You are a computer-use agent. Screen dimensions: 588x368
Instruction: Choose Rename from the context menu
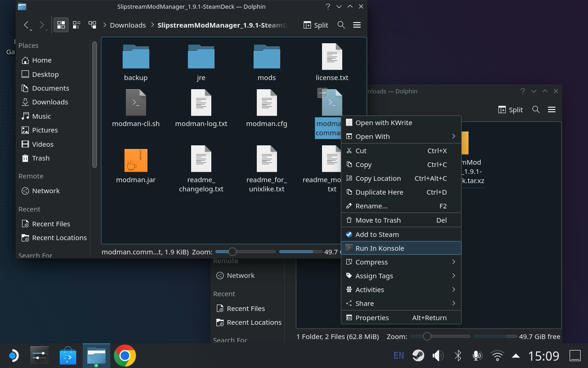(401, 206)
